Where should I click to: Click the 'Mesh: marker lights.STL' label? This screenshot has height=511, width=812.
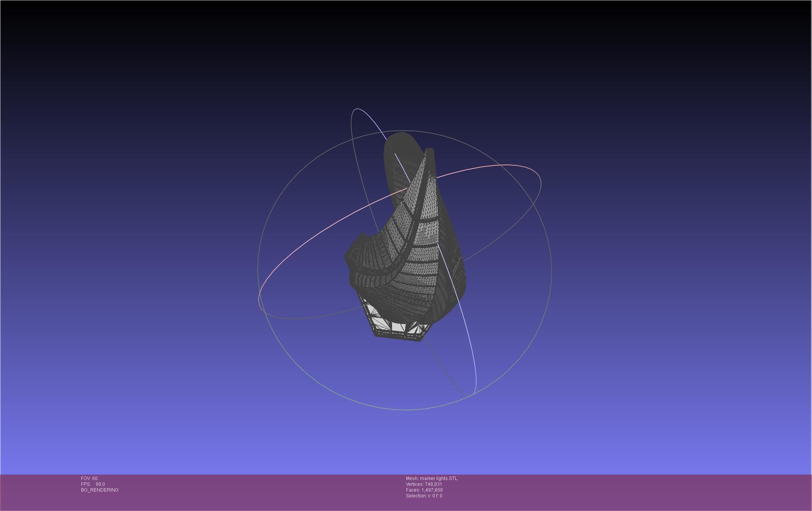coord(432,478)
